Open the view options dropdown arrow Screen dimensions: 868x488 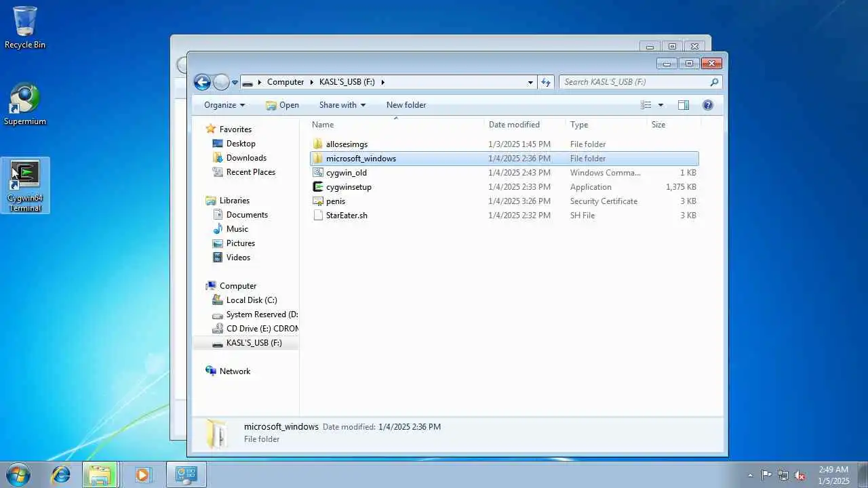pos(660,105)
